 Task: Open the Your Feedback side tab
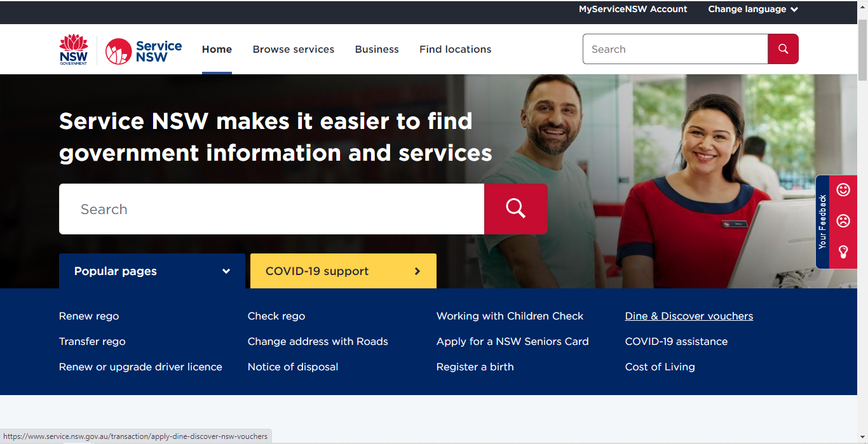(822, 222)
